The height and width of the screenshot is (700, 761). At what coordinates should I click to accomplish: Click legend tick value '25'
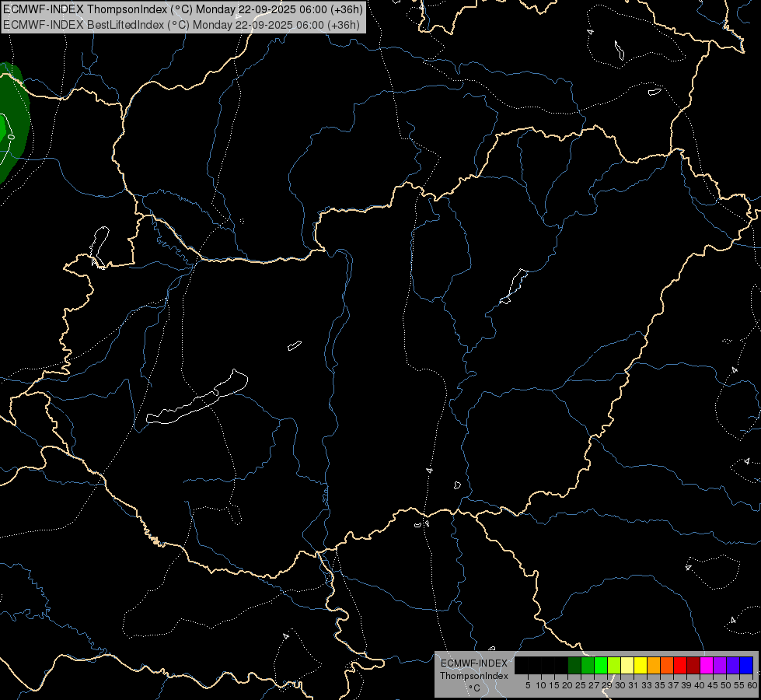click(581, 685)
